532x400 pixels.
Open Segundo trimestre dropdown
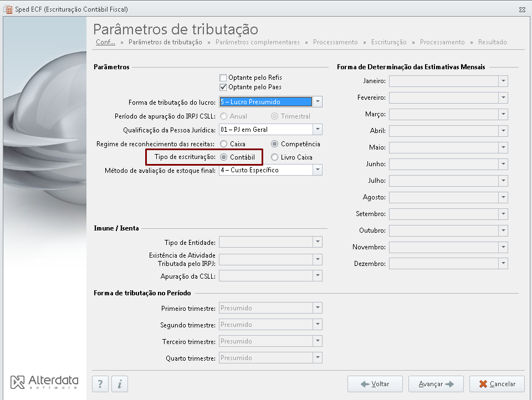(x=318, y=324)
